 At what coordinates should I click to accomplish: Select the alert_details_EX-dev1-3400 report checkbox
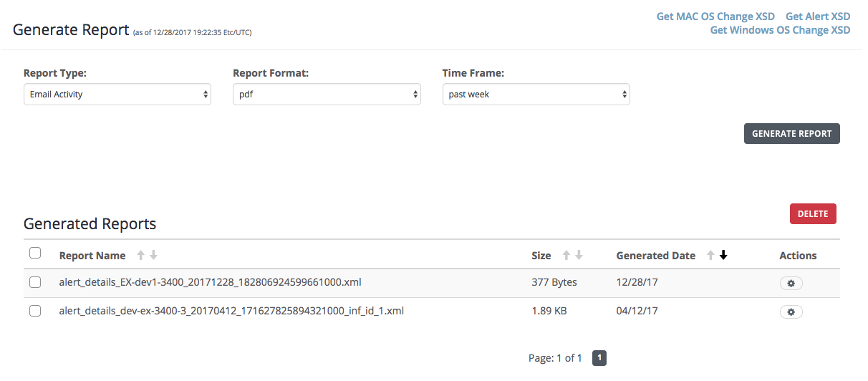pyautogui.click(x=34, y=282)
